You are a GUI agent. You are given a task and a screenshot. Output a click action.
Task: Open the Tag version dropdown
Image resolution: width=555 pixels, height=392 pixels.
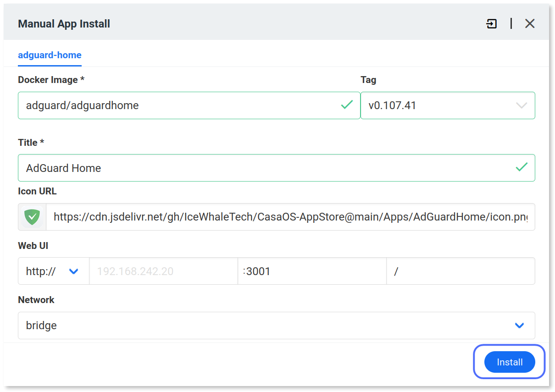(448, 105)
